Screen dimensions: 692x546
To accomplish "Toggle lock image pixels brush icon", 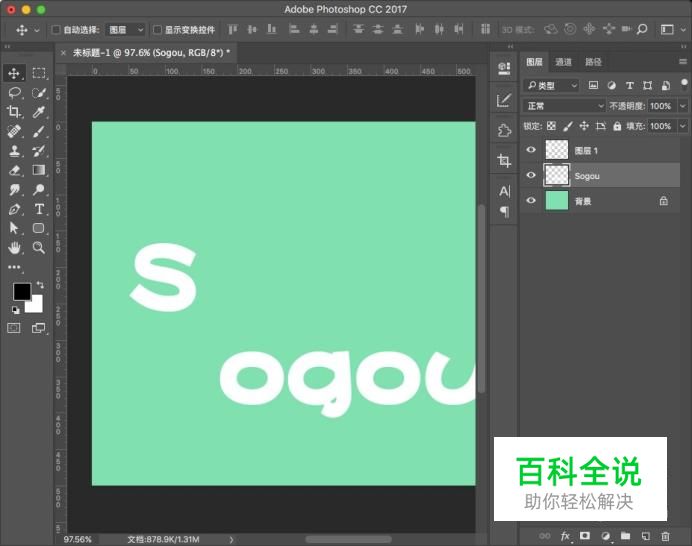I will point(568,126).
